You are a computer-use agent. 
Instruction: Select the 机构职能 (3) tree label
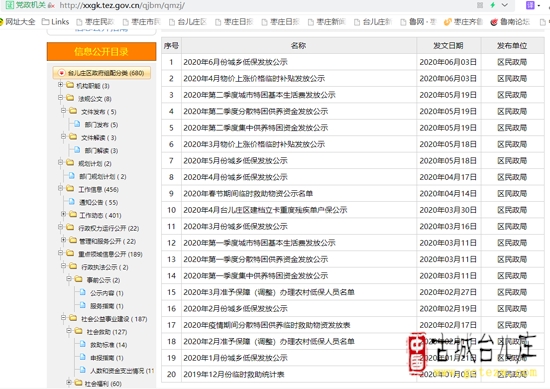(93, 86)
